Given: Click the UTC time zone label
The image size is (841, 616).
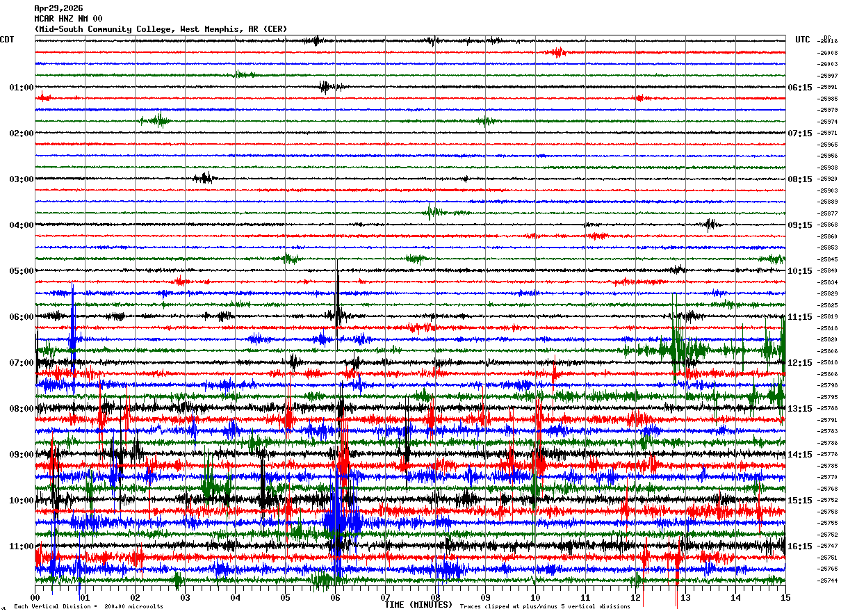Looking at the screenshot, I should pos(803,40).
